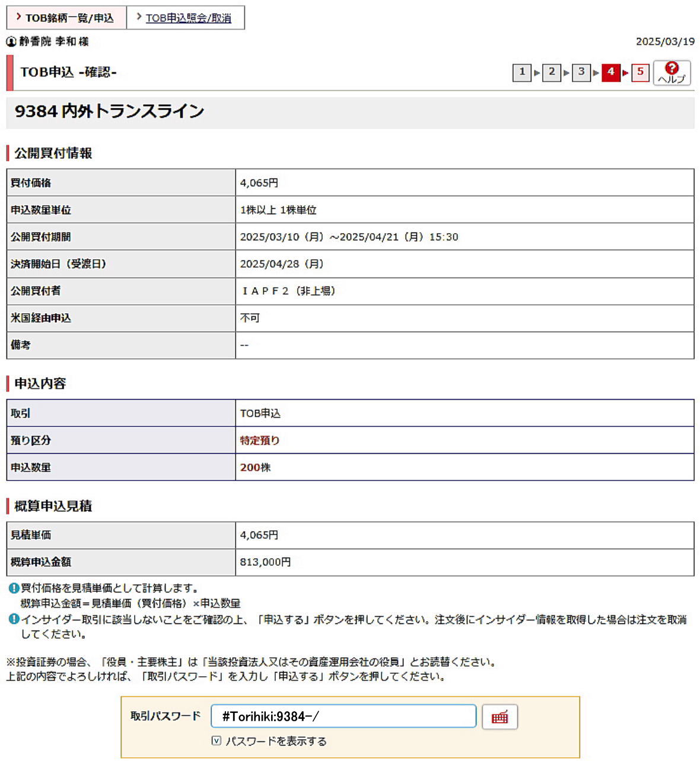
Task: Click the date 2025/03/19
Action: tap(665, 42)
